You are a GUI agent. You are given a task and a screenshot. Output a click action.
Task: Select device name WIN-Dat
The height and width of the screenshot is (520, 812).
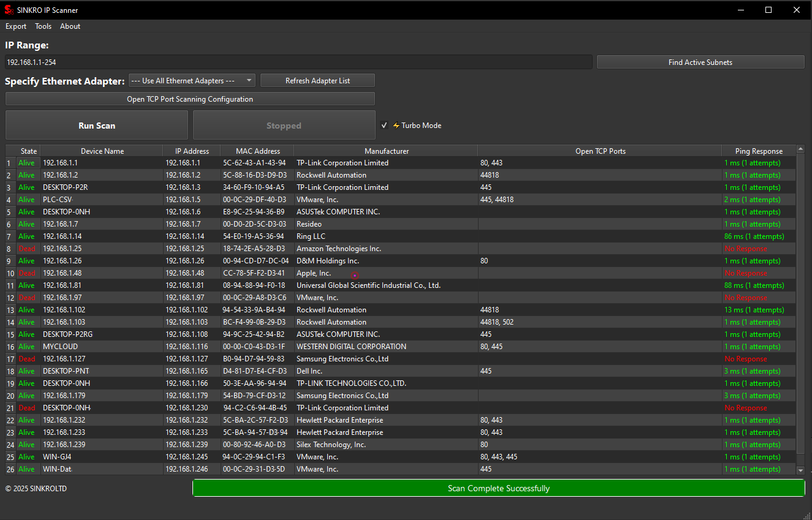pos(57,469)
